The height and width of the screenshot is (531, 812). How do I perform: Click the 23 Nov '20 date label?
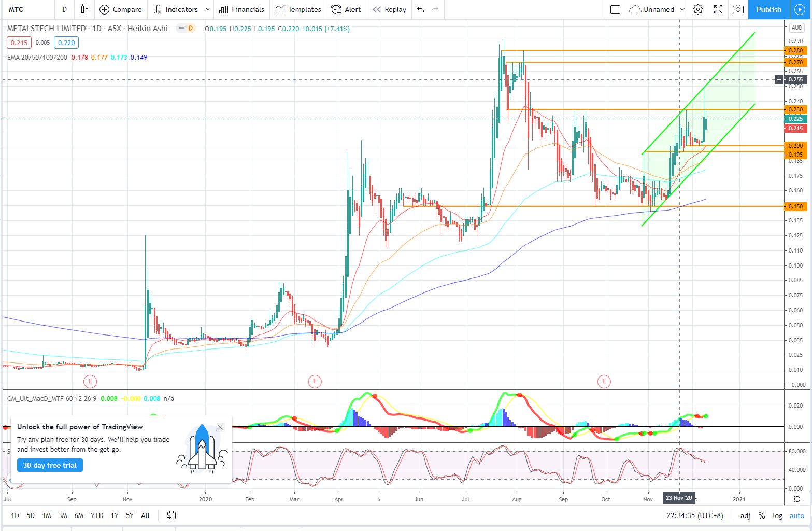pos(679,498)
